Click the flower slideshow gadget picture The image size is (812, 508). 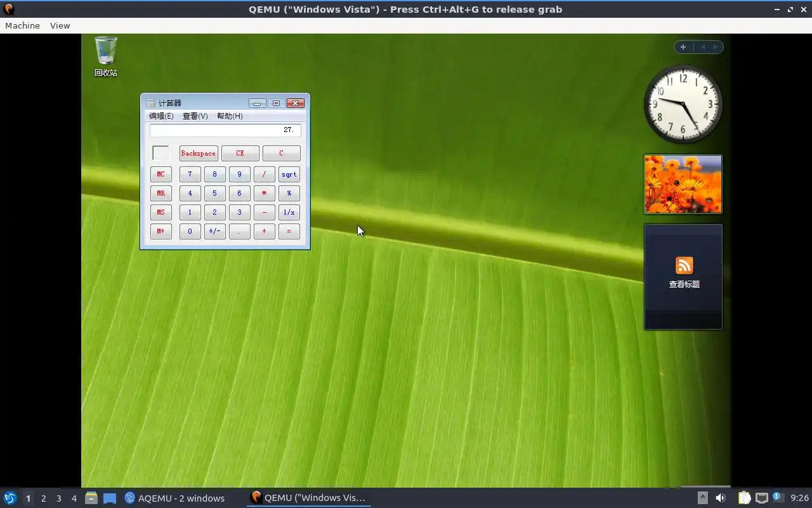click(x=683, y=184)
